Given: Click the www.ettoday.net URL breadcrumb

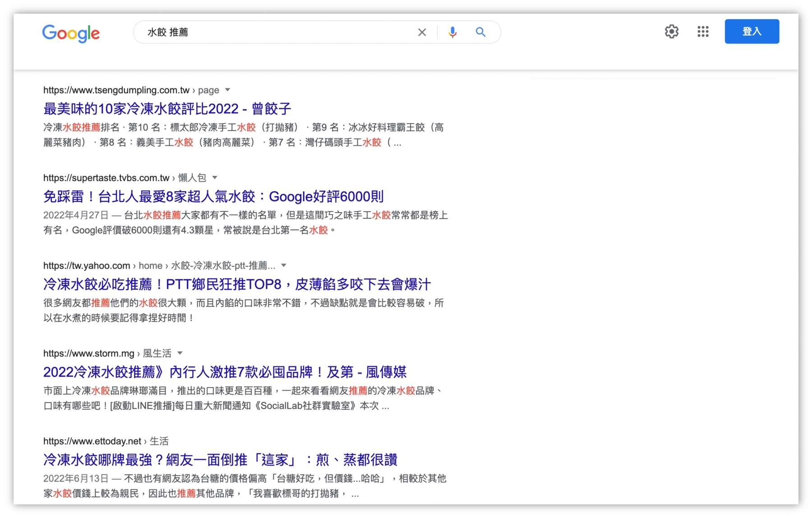Looking at the screenshot, I should point(92,441).
